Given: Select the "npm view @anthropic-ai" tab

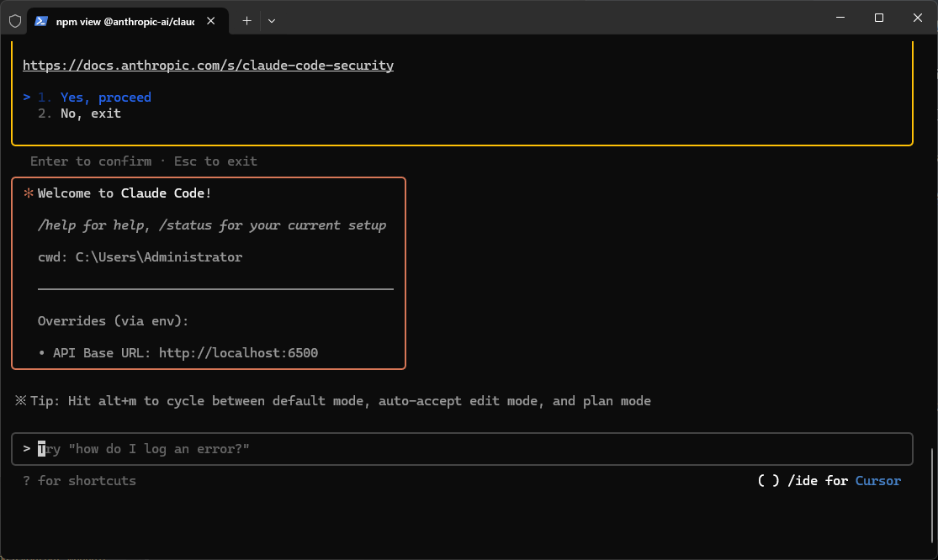Looking at the screenshot, I should click(x=125, y=22).
